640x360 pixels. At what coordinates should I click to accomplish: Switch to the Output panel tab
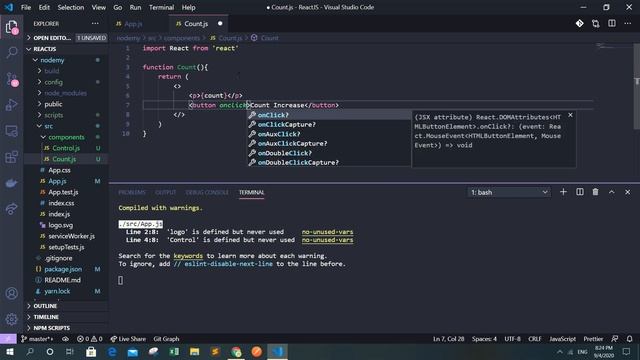tap(165, 192)
